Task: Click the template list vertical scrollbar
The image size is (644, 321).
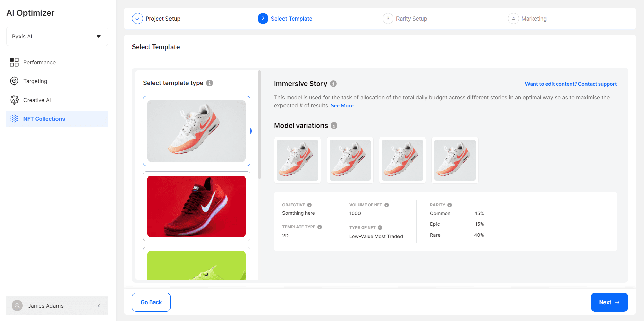Action: pyautogui.click(x=260, y=124)
